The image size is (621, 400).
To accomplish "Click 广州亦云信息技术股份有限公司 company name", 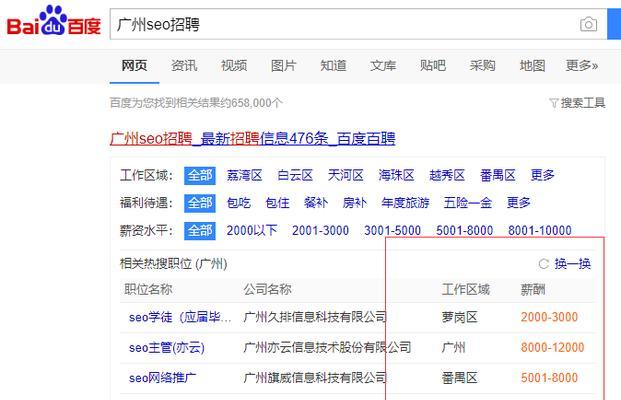I will [x=327, y=348].
